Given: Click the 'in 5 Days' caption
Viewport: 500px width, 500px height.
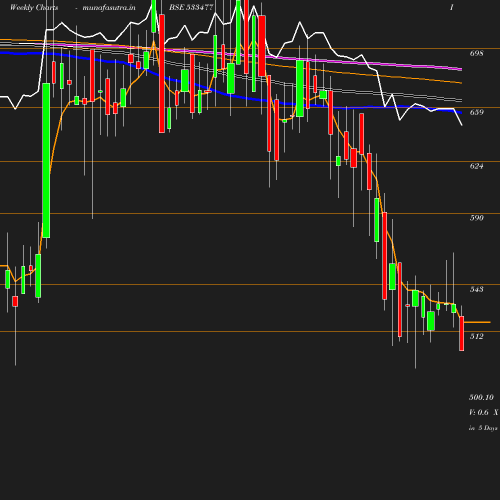Looking at the screenshot, I should coord(483,428).
